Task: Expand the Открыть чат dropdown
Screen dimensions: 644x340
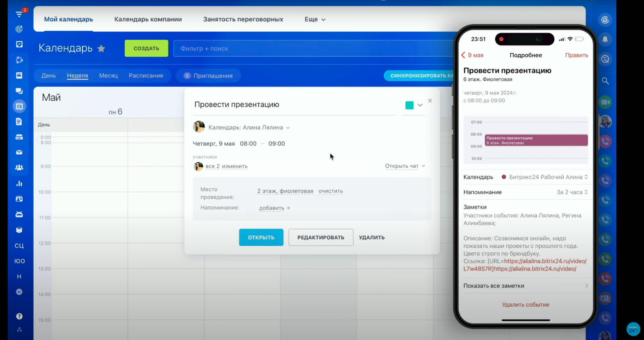Action: (423, 166)
